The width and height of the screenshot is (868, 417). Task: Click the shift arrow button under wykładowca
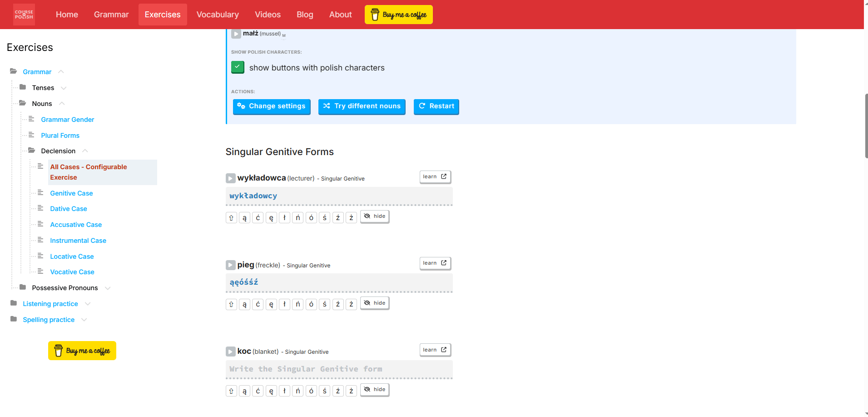[x=231, y=217]
